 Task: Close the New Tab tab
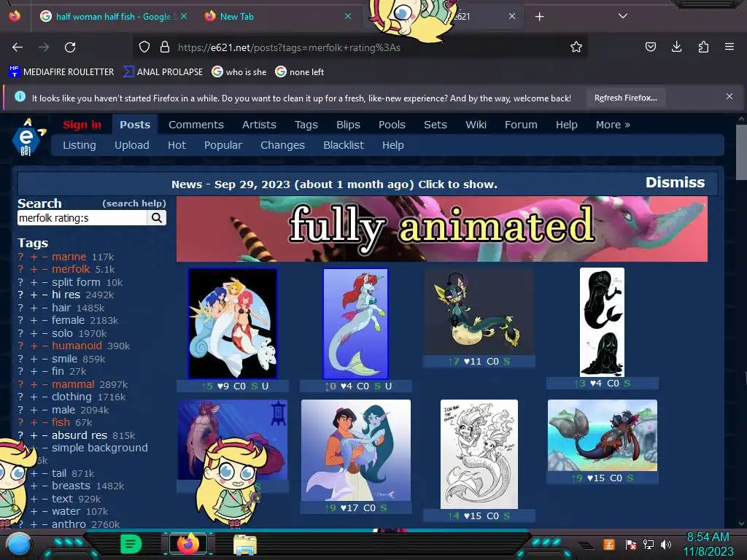[x=348, y=16]
